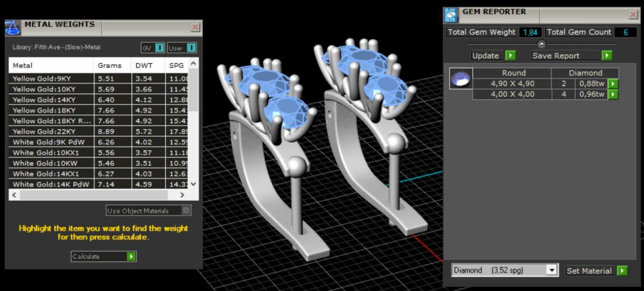This screenshot has height=291, width=644.
Task: Click the Save Report button label
Action: 556,56
